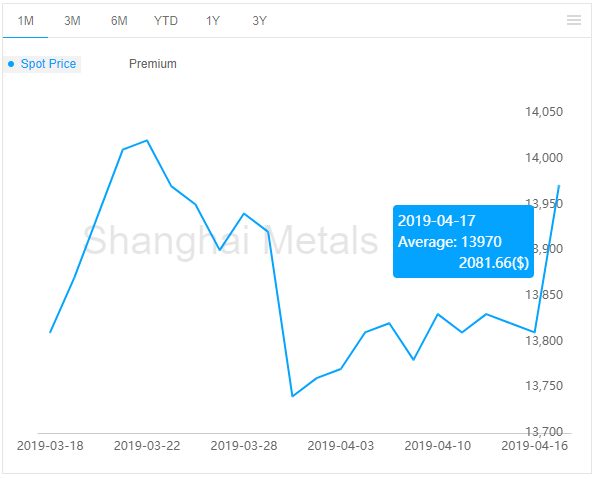Toggle the Spot Price series dot
597x479 pixels.
11,64
